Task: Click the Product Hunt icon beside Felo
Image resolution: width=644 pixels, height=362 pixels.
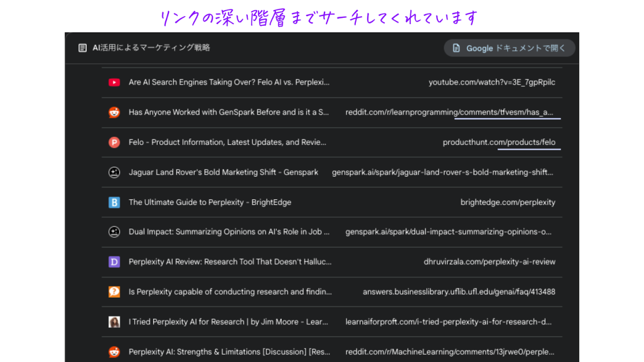Action: pos(114,143)
